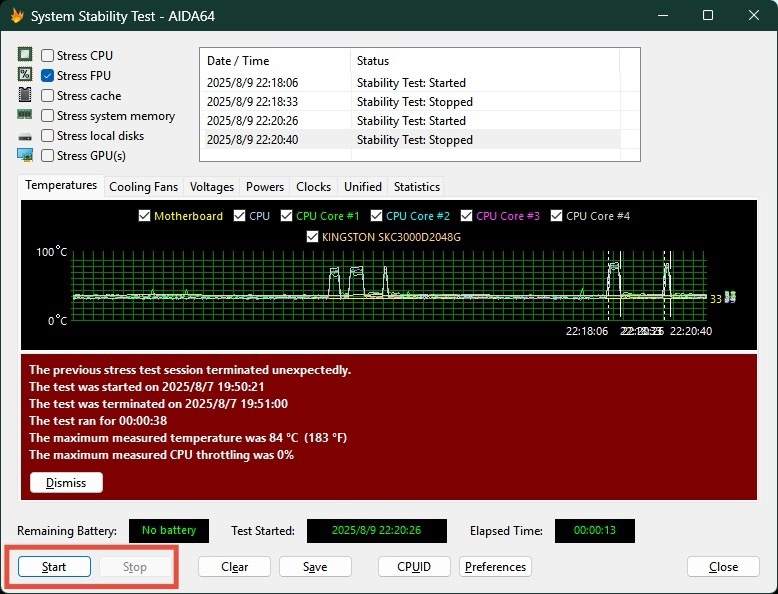The width and height of the screenshot is (778, 594).
Task: Click the Start button
Action: pyautogui.click(x=54, y=567)
